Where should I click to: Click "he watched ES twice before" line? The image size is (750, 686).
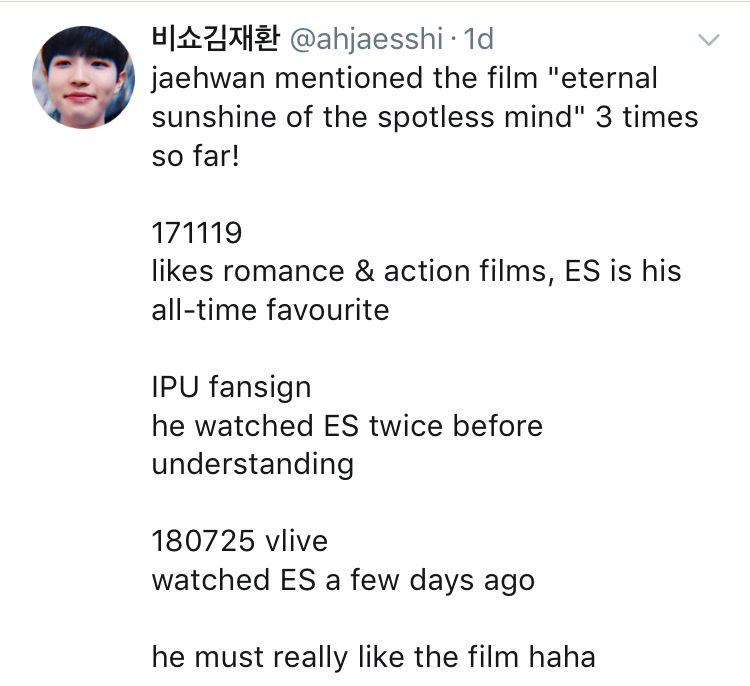tap(347, 426)
